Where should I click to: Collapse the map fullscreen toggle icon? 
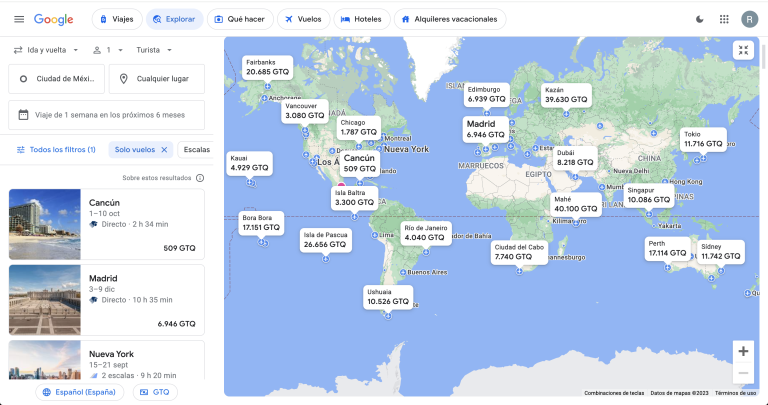743,50
